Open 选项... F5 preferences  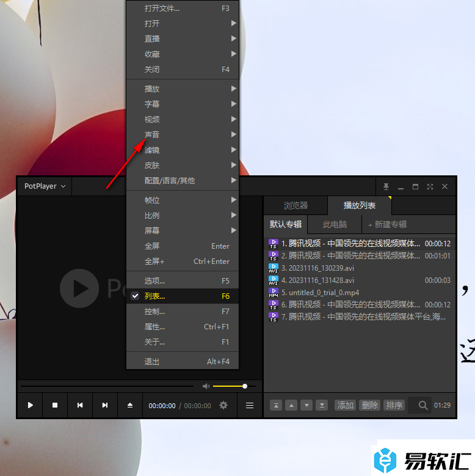pyautogui.click(x=183, y=281)
